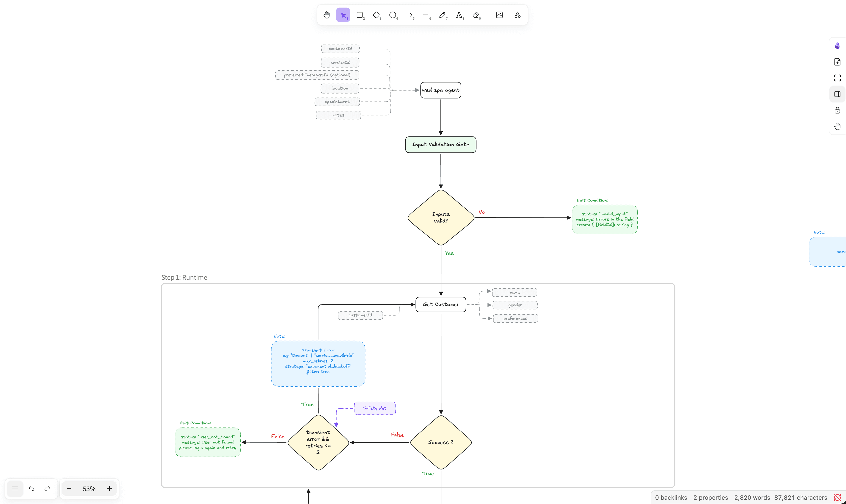Pick the Ellipse shape tool
This screenshot has height=504, width=846.
(x=393, y=15)
